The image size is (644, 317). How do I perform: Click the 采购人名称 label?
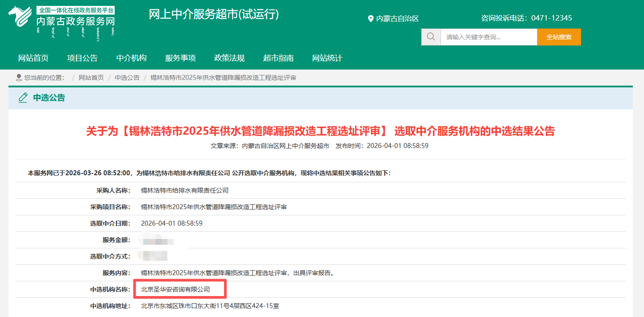[113, 190]
